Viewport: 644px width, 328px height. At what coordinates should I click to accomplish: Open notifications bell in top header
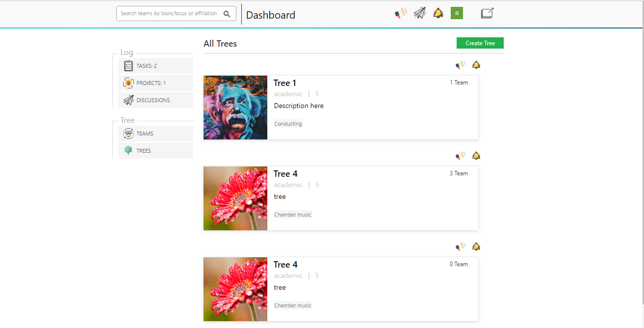click(x=438, y=13)
